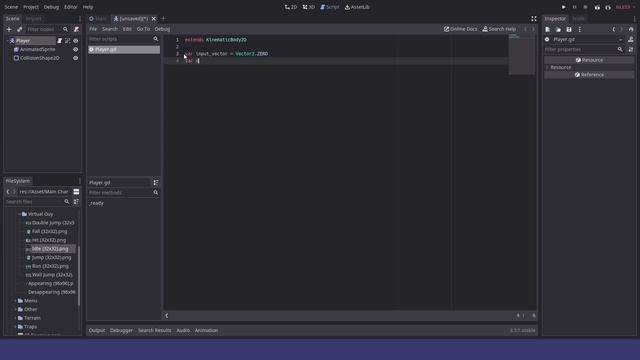Image resolution: width=640 pixels, height=360 pixels.
Task: Open the AssetLib workspace
Action: pyautogui.click(x=357, y=7)
